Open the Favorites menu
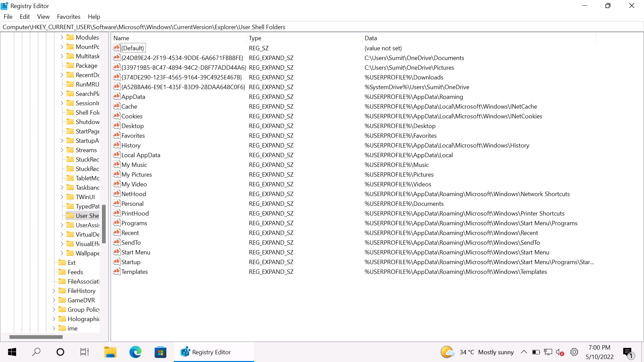The height and width of the screenshot is (362, 644). coord(68,16)
